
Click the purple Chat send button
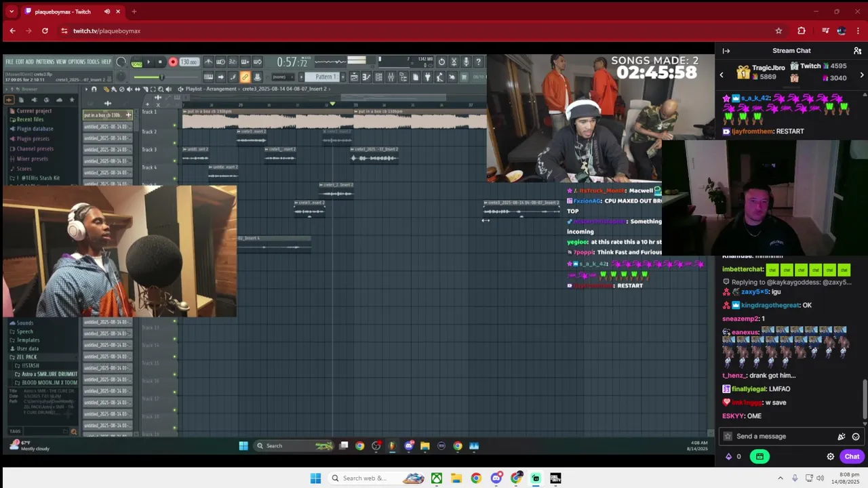tap(852, 457)
